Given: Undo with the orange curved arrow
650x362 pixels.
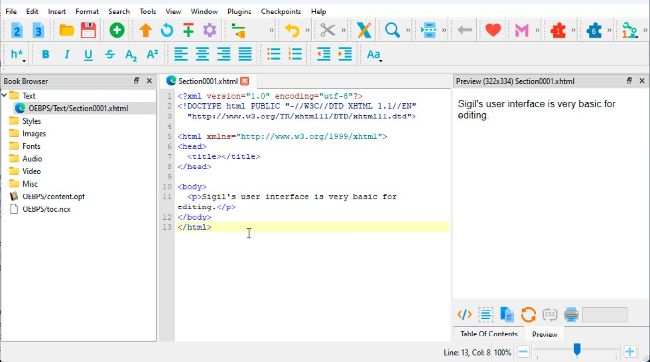Looking at the screenshot, I should [293, 30].
